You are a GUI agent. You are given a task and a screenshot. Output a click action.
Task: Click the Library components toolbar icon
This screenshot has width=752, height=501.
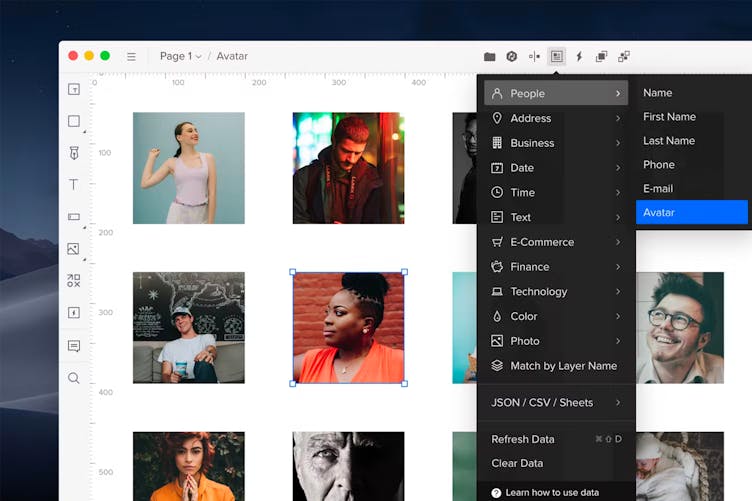point(624,57)
